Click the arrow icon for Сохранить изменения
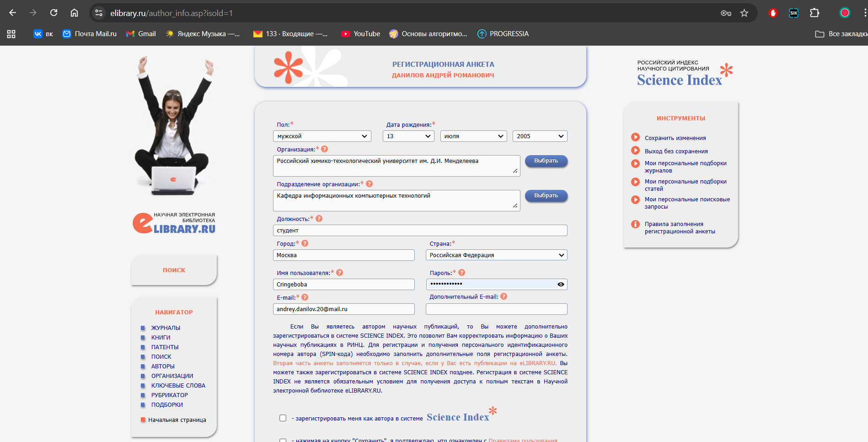Viewport: 868px width, 442px height. [x=635, y=137]
